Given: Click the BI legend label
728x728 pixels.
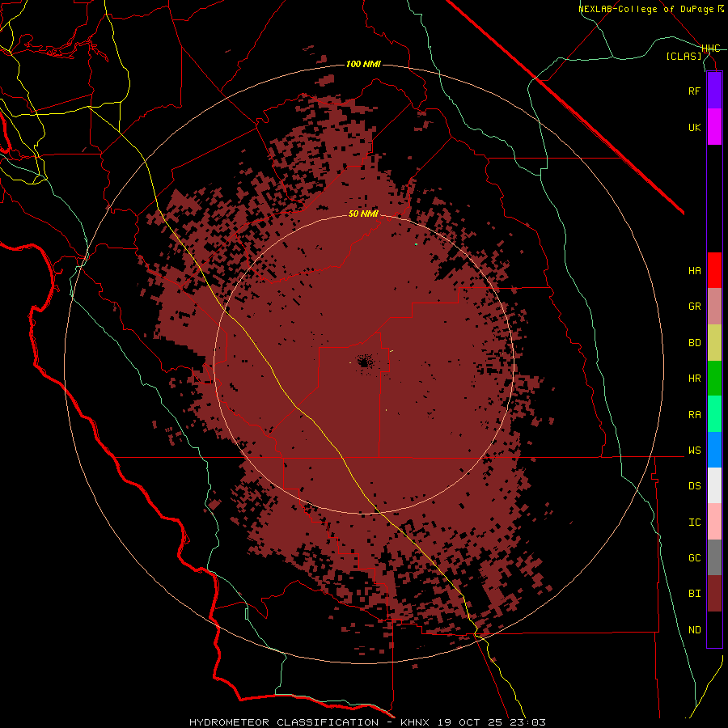Looking at the screenshot, I should coord(694,594).
